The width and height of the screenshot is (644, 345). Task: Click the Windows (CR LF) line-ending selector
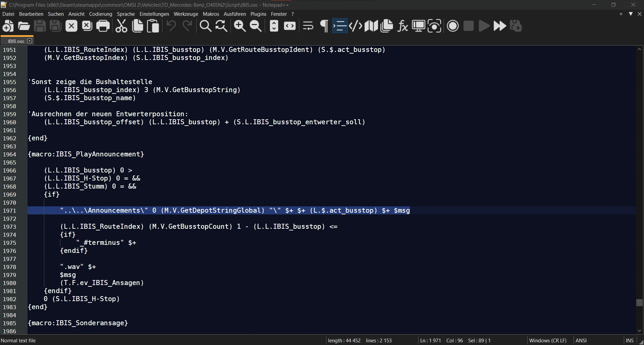(547, 340)
